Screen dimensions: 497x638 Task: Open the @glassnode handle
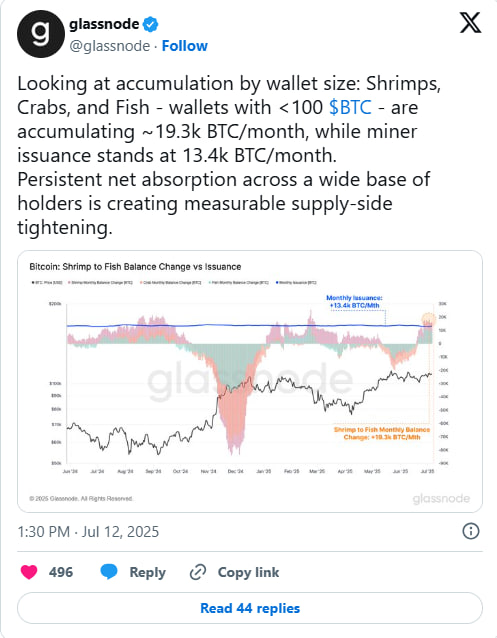coord(109,46)
